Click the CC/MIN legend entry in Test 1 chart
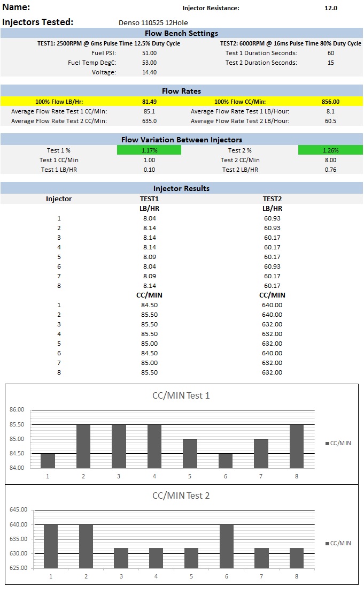 pos(338,443)
